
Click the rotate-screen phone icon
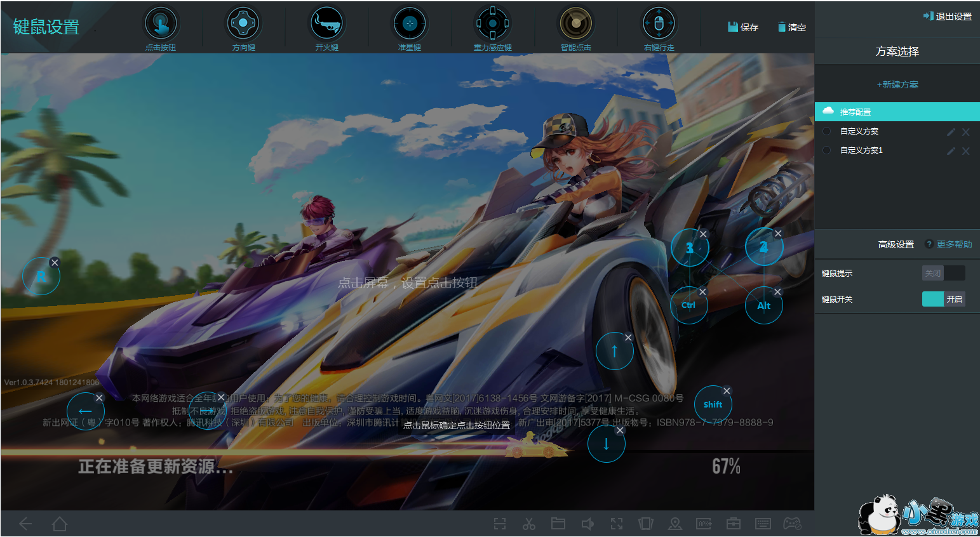pos(646,524)
